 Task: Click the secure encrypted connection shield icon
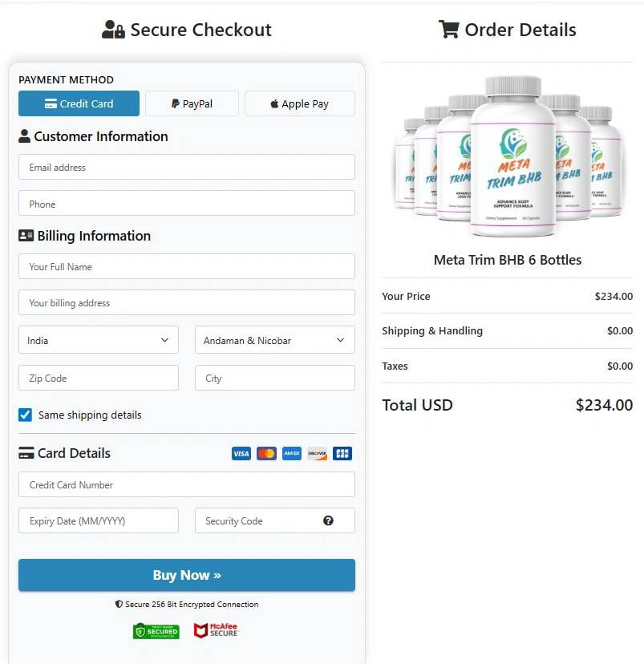pyautogui.click(x=117, y=604)
